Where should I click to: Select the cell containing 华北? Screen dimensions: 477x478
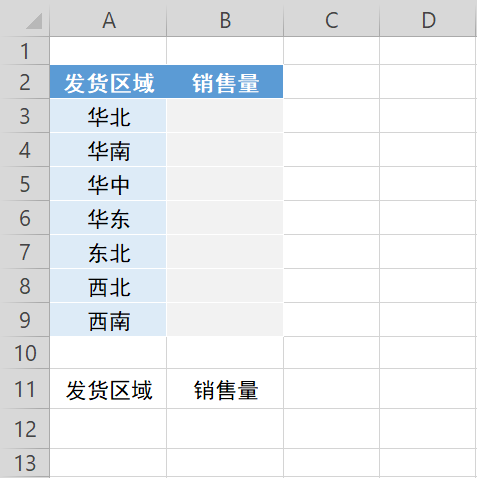[108, 116]
